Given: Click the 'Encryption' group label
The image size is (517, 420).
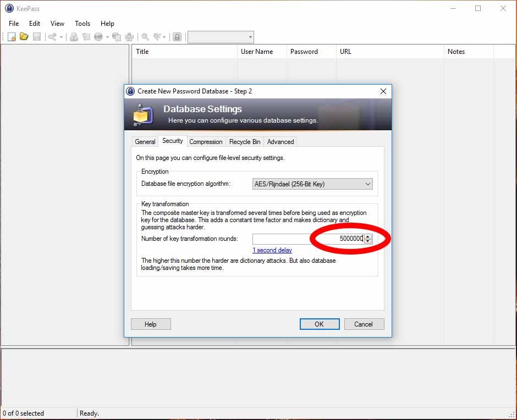Looking at the screenshot, I should coord(155,172).
